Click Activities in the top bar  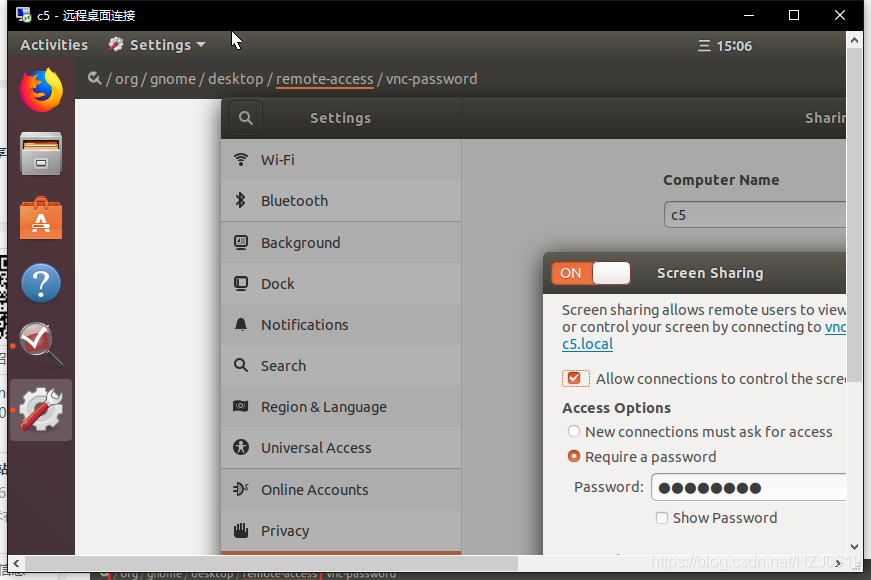click(x=54, y=45)
